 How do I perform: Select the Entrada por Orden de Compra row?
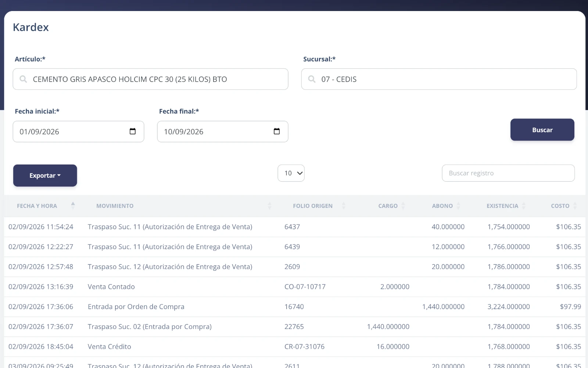(295, 307)
